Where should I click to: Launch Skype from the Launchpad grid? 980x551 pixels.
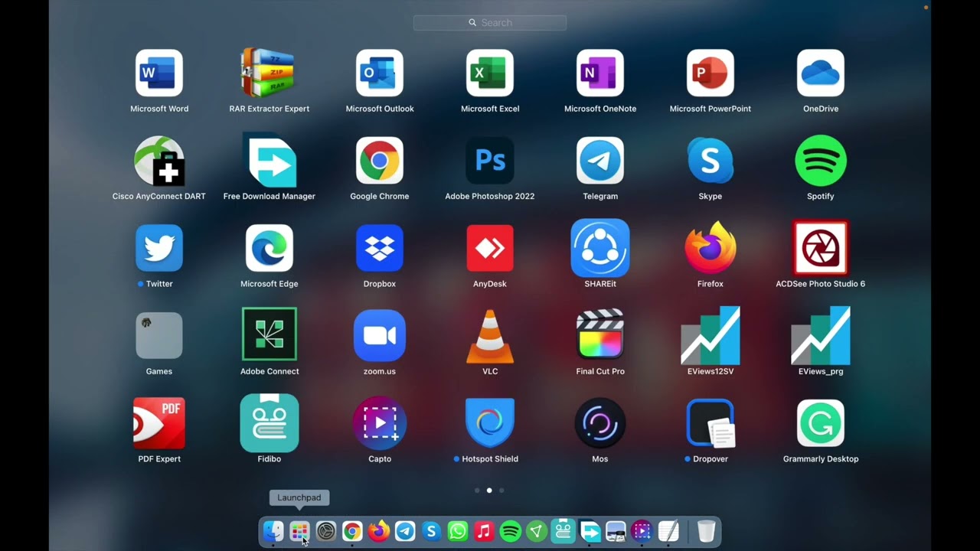[710, 161]
